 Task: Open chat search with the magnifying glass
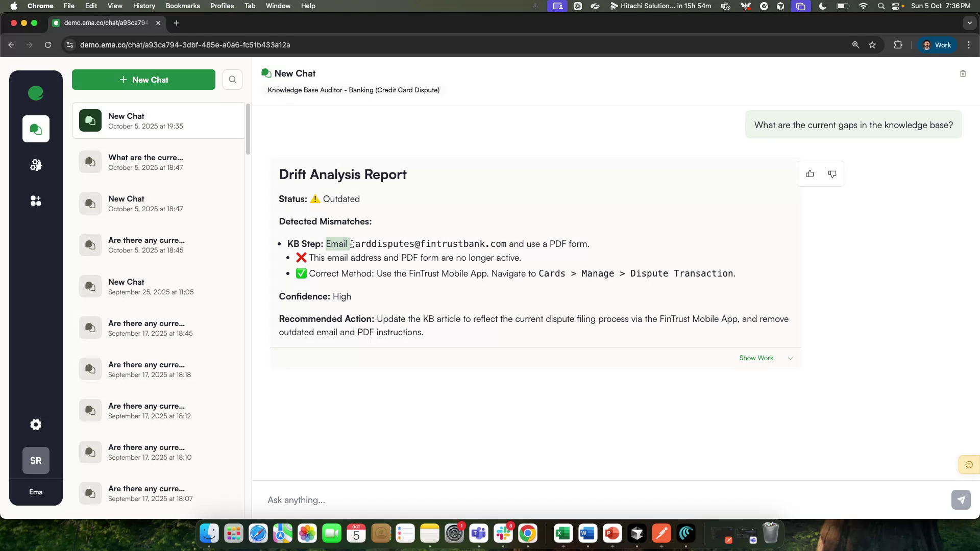(x=232, y=80)
